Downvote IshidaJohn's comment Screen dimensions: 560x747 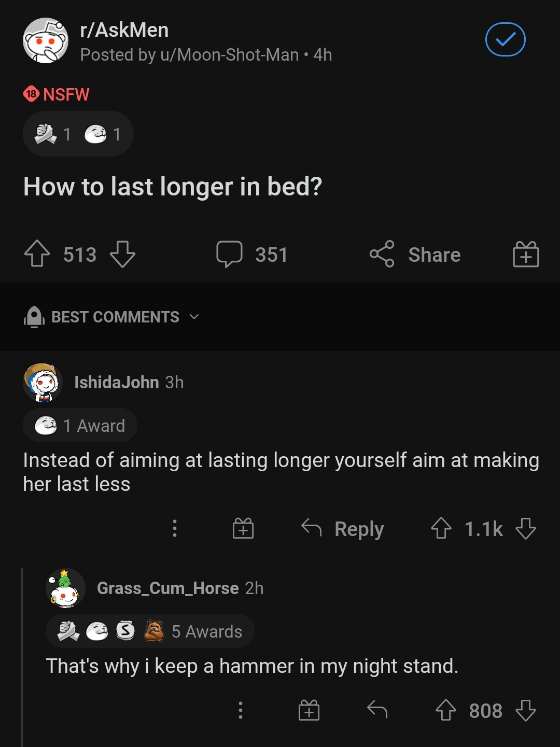[x=526, y=528]
